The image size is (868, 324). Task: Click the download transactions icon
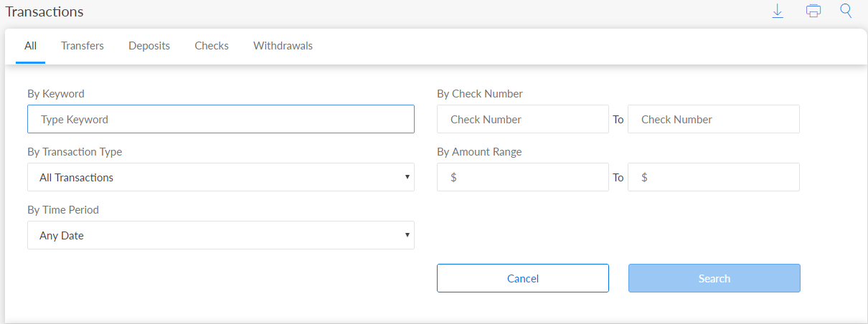[x=778, y=11]
